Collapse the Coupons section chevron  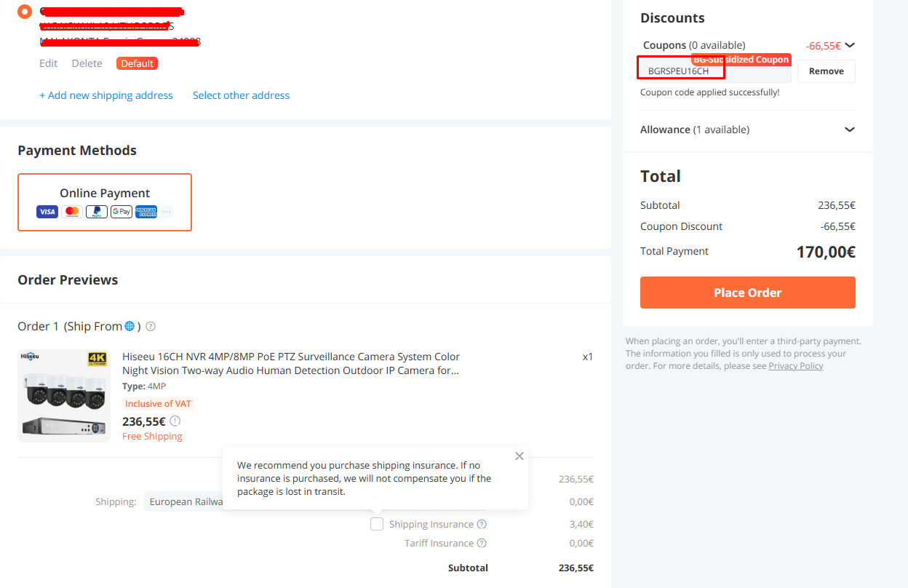tap(850, 45)
